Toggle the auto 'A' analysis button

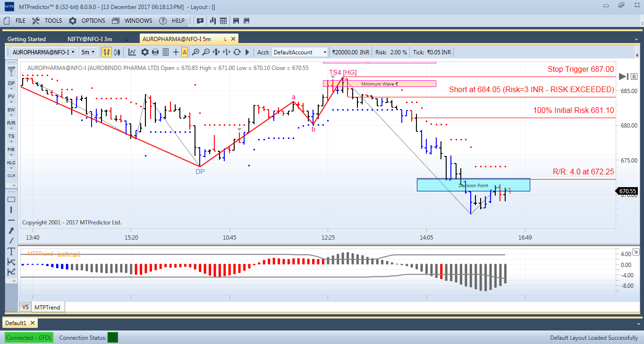pos(184,52)
